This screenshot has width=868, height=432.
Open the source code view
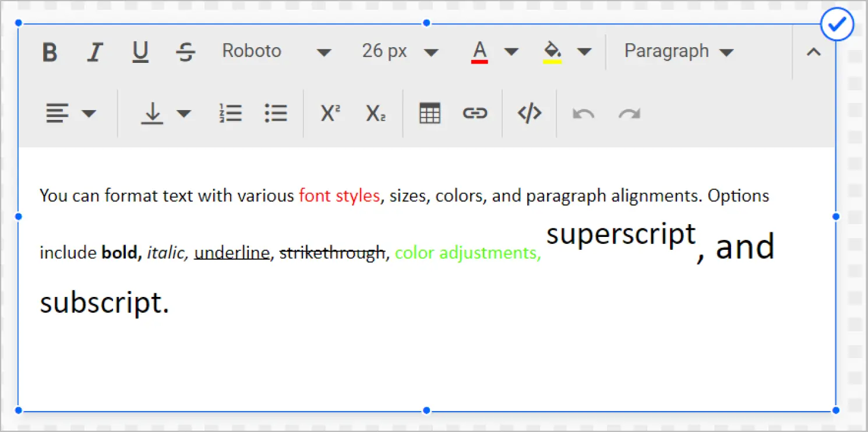(x=530, y=113)
